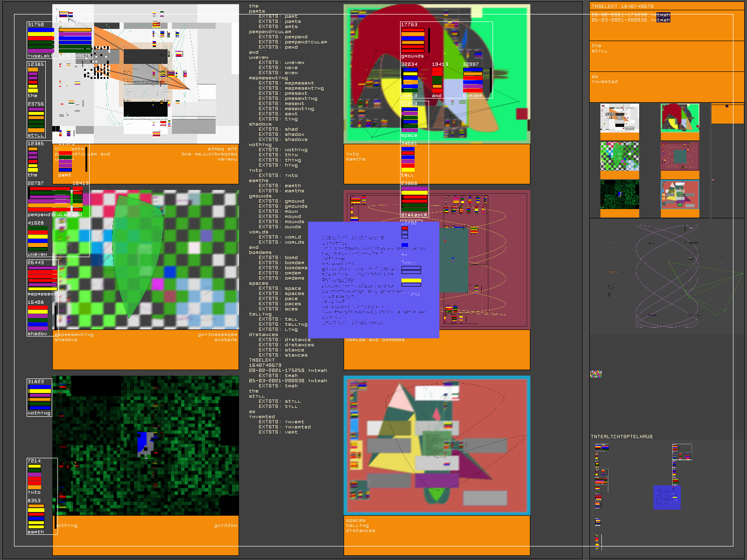Click the 41628 uneven color block
This screenshot has width=747, height=560.
point(37,239)
